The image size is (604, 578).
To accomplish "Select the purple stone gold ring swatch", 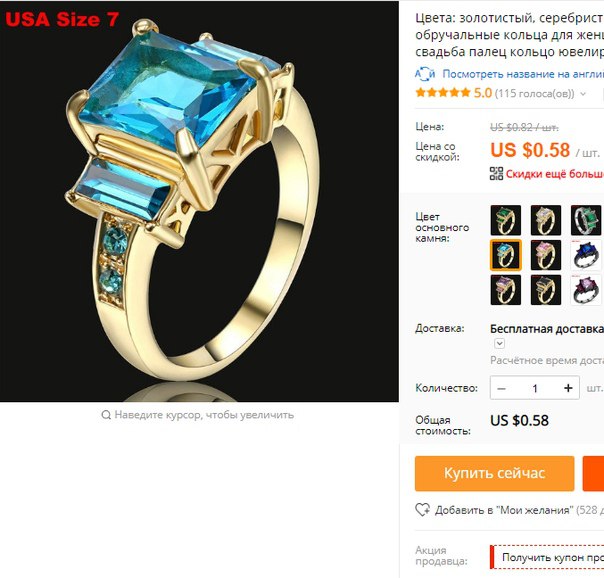I will click(x=506, y=290).
